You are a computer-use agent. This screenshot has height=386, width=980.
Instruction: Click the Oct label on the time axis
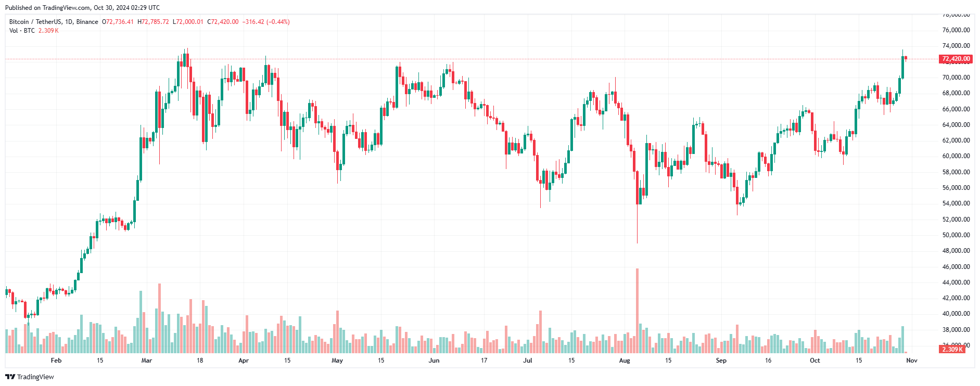point(815,361)
